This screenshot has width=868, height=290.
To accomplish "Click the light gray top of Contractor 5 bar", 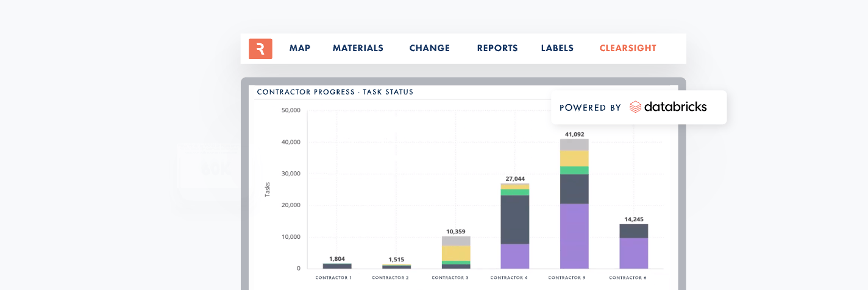I will [x=574, y=144].
